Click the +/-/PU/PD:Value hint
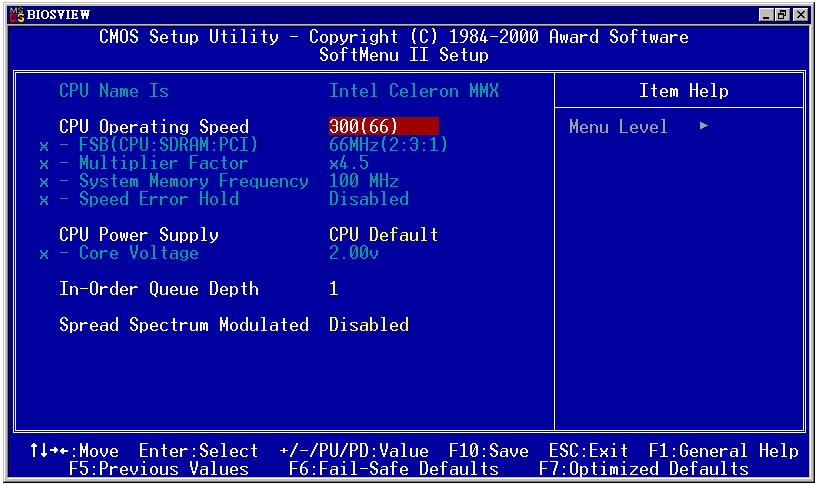The height and width of the screenshot is (484, 815). [354, 451]
